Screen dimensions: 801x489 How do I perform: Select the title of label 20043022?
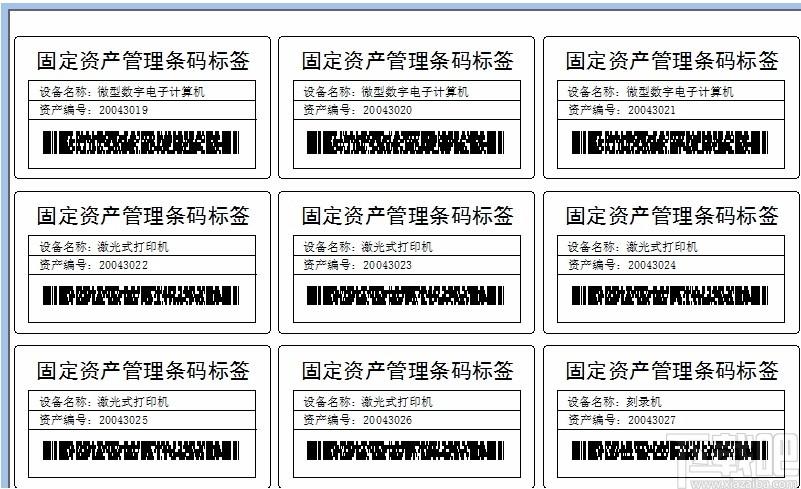point(143,216)
